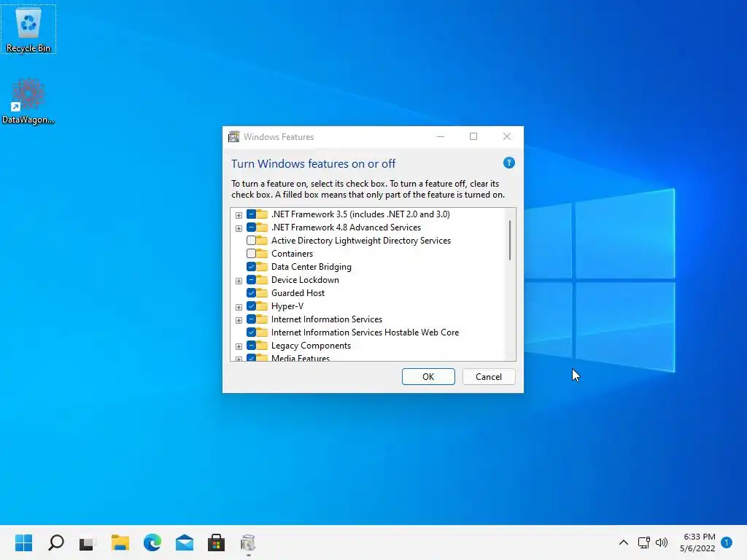Cancel the Windows Features dialog
747x560 pixels.
[x=489, y=377]
